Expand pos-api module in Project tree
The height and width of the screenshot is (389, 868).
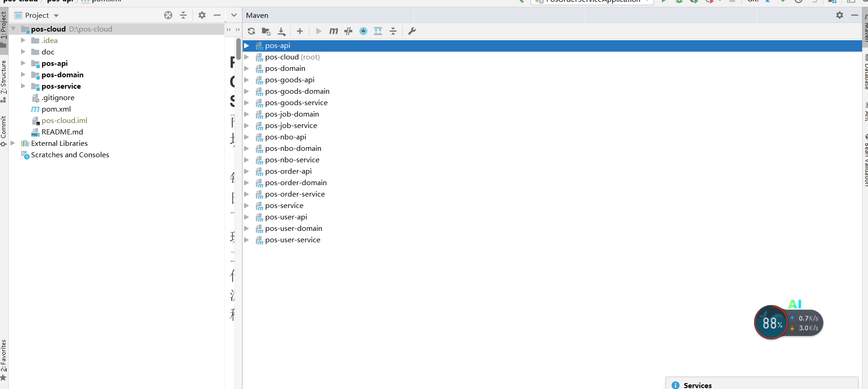point(23,63)
